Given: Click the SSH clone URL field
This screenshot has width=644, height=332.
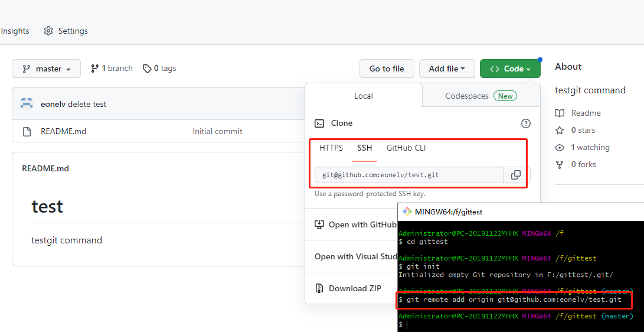Looking at the screenshot, I should click(x=409, y=175).
